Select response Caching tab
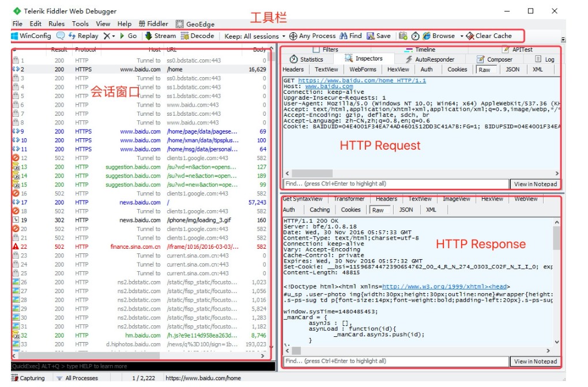This screenshot has height=387, width=588. (x=319, y=210)
